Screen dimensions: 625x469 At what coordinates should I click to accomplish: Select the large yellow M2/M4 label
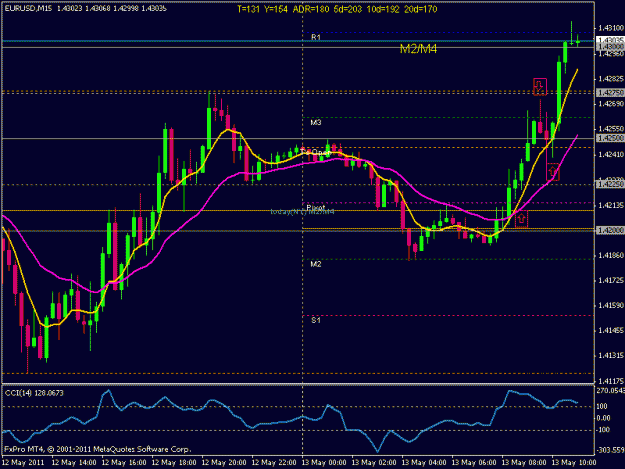[418, 49]
